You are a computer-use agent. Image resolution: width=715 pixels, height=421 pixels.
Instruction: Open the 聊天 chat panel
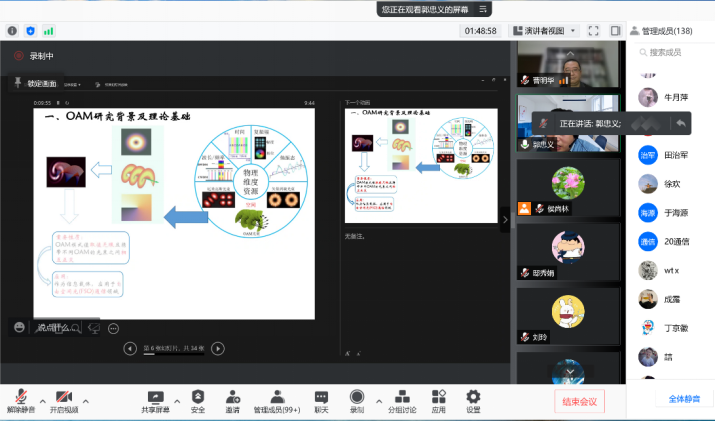coord(321,396)
